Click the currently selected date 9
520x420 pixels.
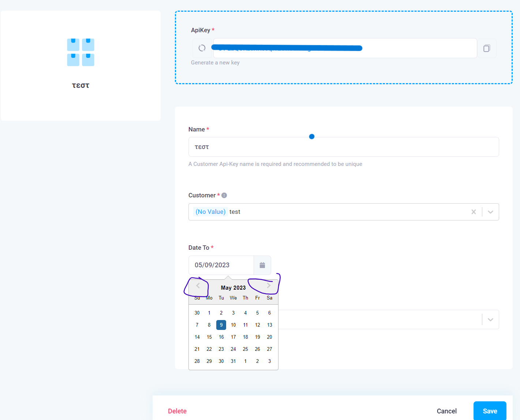(x=221, y=325)
